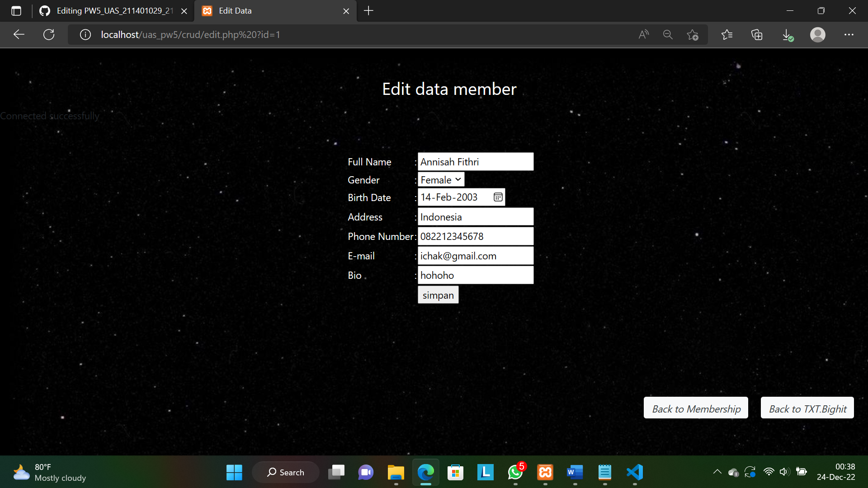868x488 pixels.
Task: Click the browser profile avatar icon
Action: [x=818, y=34]
